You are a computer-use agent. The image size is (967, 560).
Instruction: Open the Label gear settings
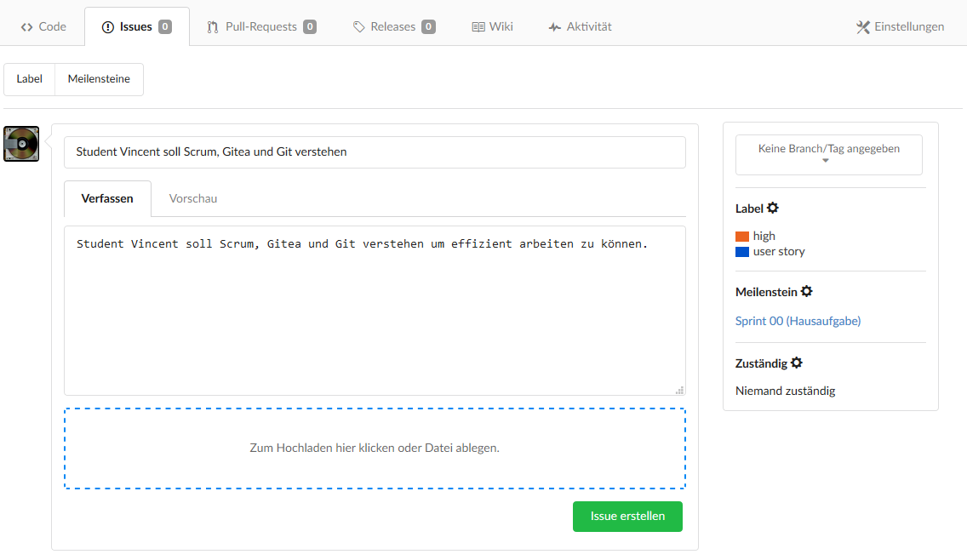pos(773,209)
